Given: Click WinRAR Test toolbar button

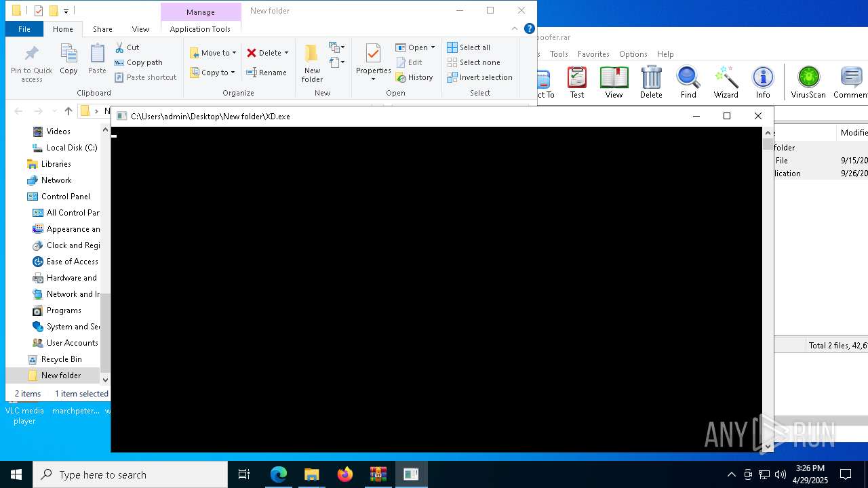Looking at the screenshot, I should coord(577,83).
